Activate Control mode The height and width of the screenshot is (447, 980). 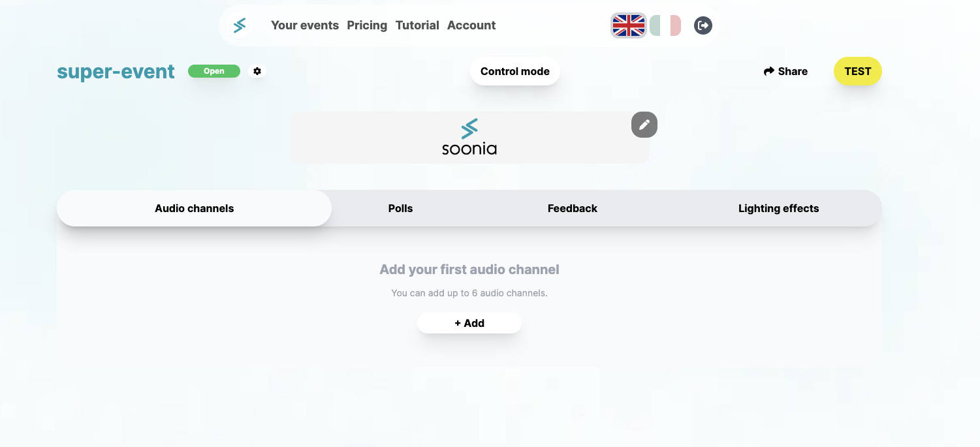tap(515, 70)
